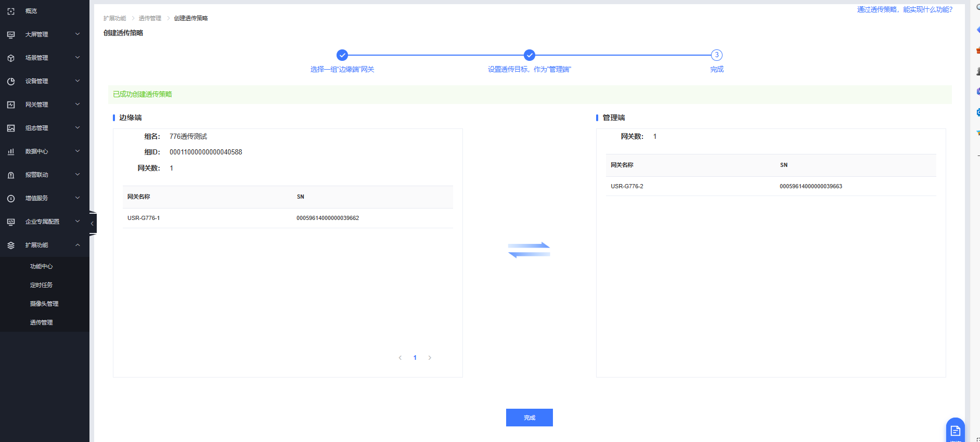980x442 pixels.
Task: Click step 3 完成 circle in progress bar
Action: tap(717, 55)
